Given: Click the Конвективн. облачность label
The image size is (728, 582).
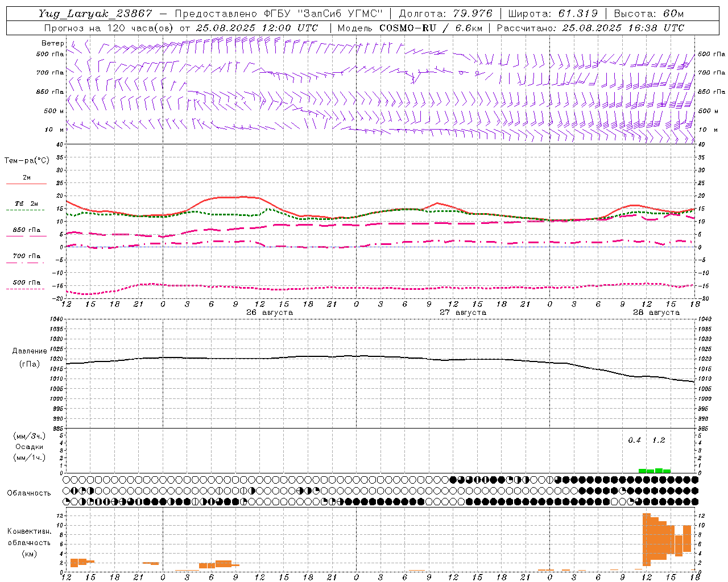Looking at the screenshot, I should click(29, 537).
